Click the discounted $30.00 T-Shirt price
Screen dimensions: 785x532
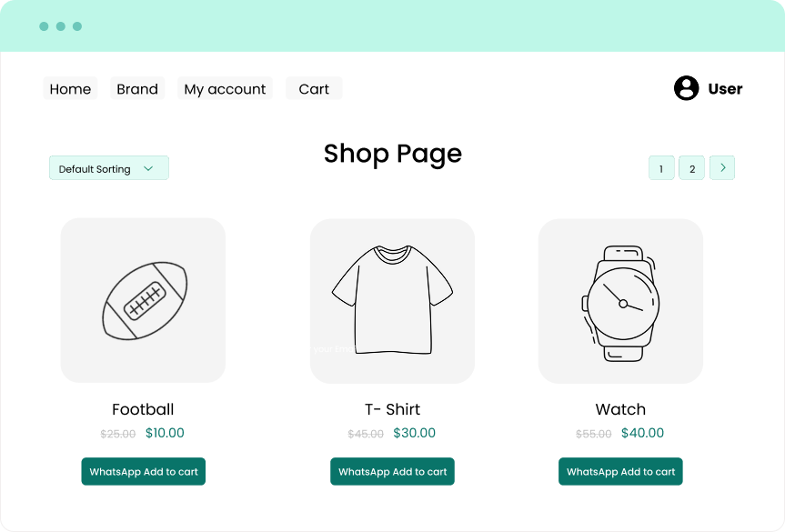tap(414, 433)
